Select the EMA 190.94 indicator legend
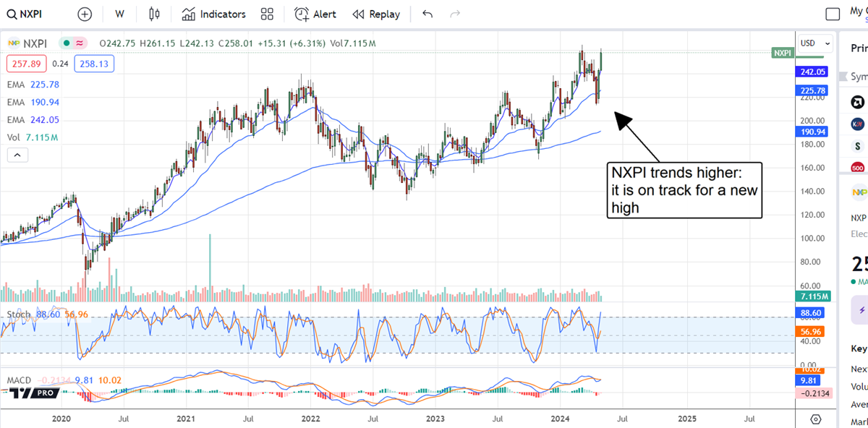Viewport: 868px width, 428px height. pyautogui.click(x=33, y=102)
